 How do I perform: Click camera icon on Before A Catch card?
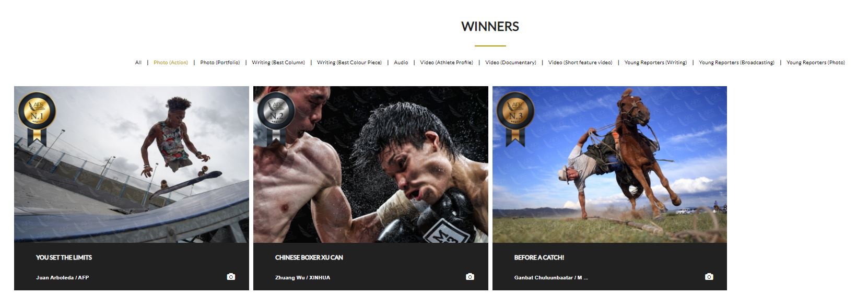709,277
